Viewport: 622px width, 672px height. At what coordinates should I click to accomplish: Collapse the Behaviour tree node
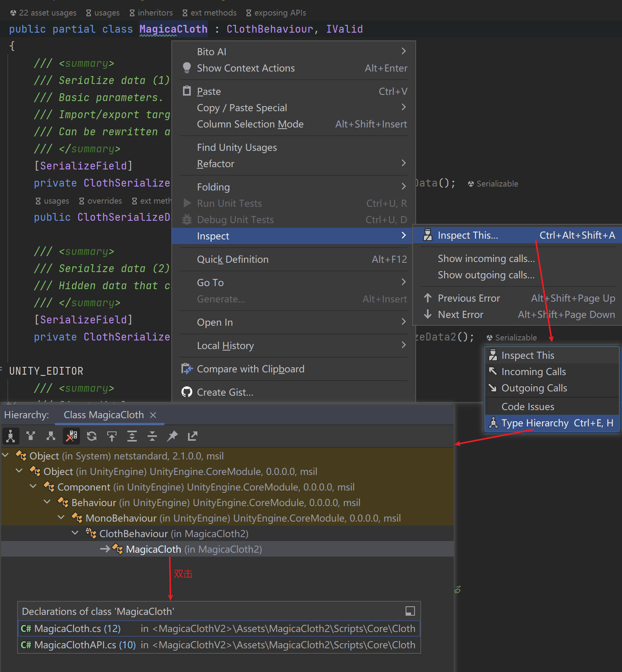pyautogui.click(x=47, y=502)
